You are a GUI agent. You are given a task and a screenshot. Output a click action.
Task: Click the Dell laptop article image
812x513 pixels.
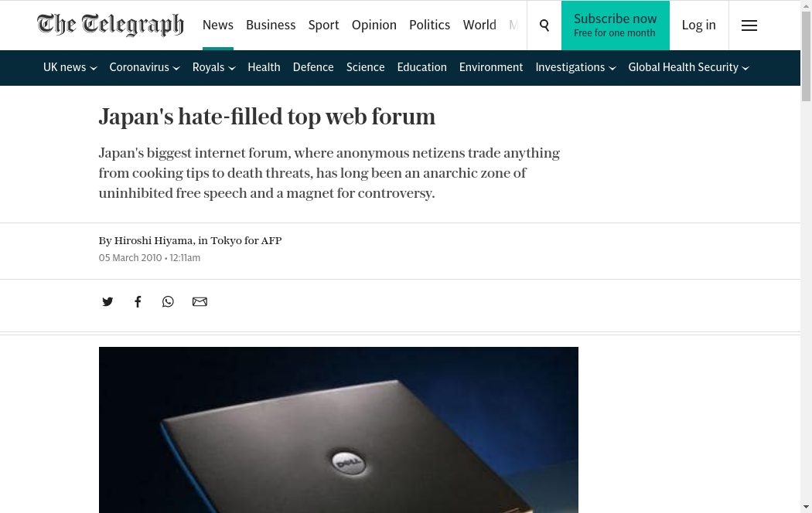point(339,430)
